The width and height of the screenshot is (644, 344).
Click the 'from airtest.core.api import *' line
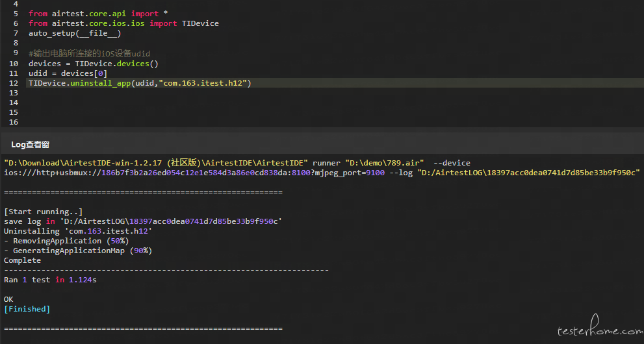(97, 14)
